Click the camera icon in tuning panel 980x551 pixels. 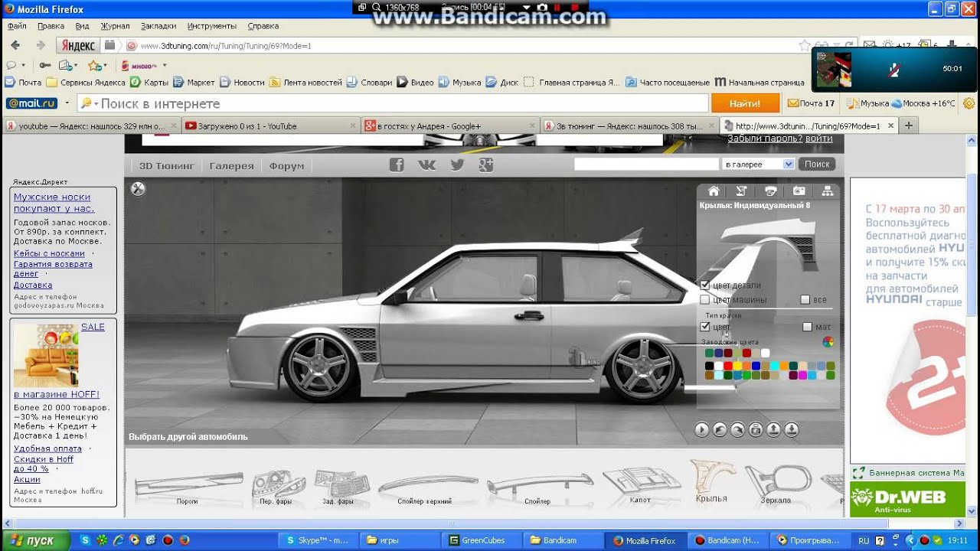coord(799,191)
